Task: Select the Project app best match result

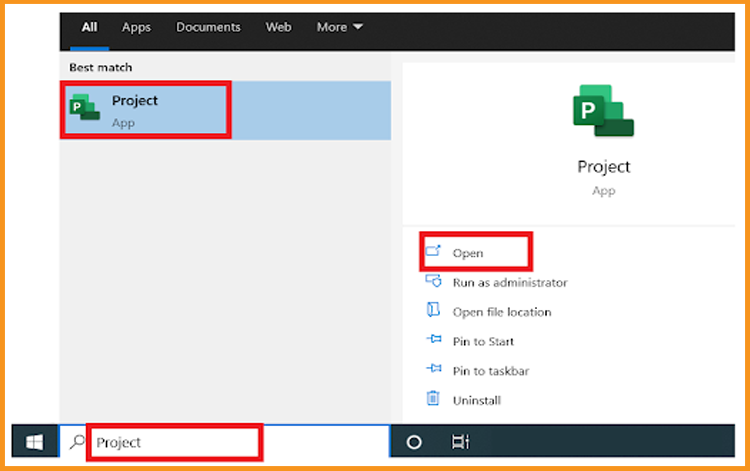Action: pyautogui.click(x=225, y=110)
